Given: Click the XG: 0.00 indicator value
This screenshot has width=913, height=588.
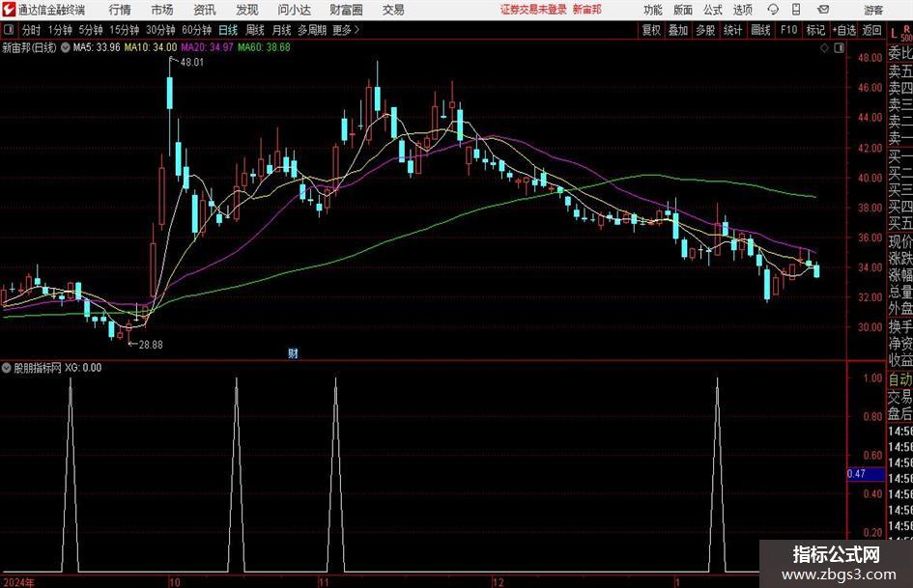Looking at the screenshot, I should [83, 367].
